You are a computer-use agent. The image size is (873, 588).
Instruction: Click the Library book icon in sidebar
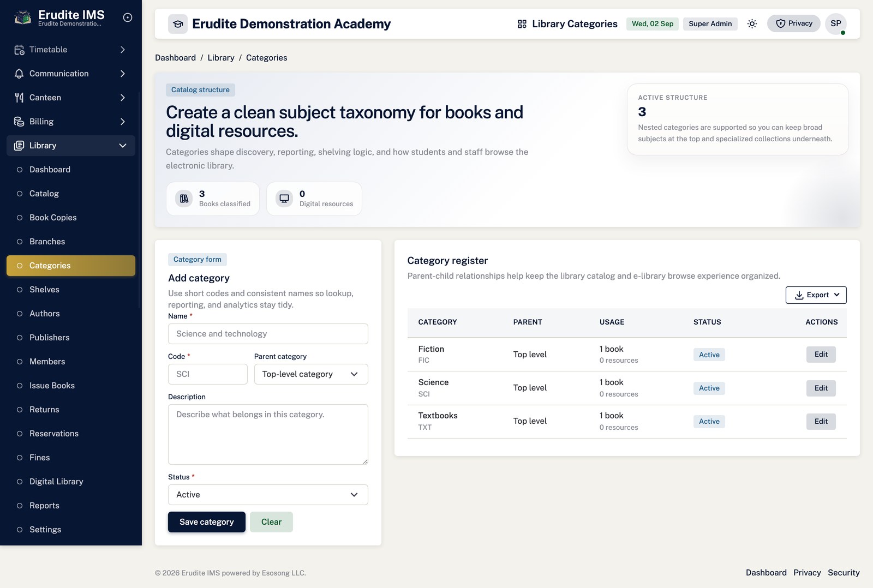19,146
